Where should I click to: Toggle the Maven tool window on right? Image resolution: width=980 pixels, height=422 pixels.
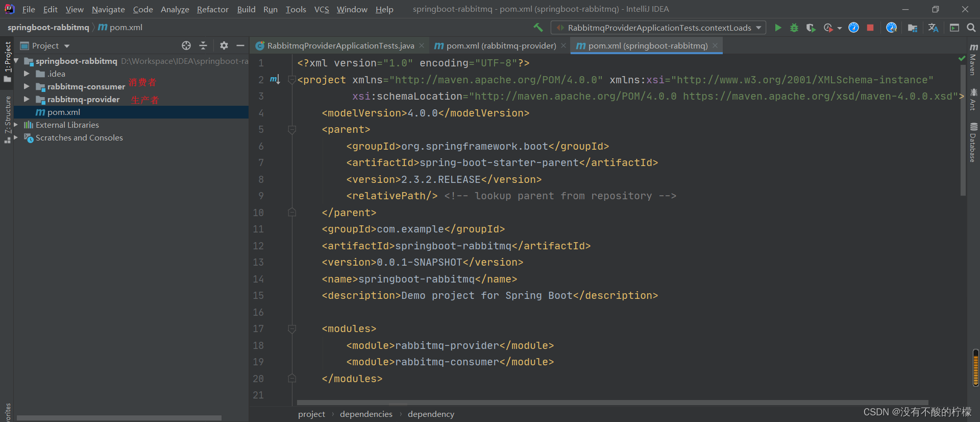pyautogui.click(x=973, y=60)
